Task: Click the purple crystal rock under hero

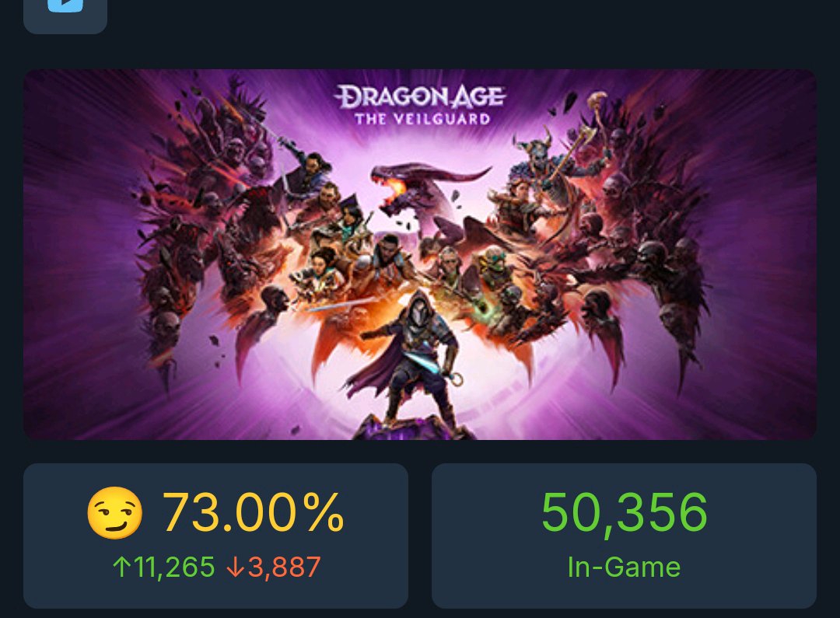Action: tap(412, 428)
